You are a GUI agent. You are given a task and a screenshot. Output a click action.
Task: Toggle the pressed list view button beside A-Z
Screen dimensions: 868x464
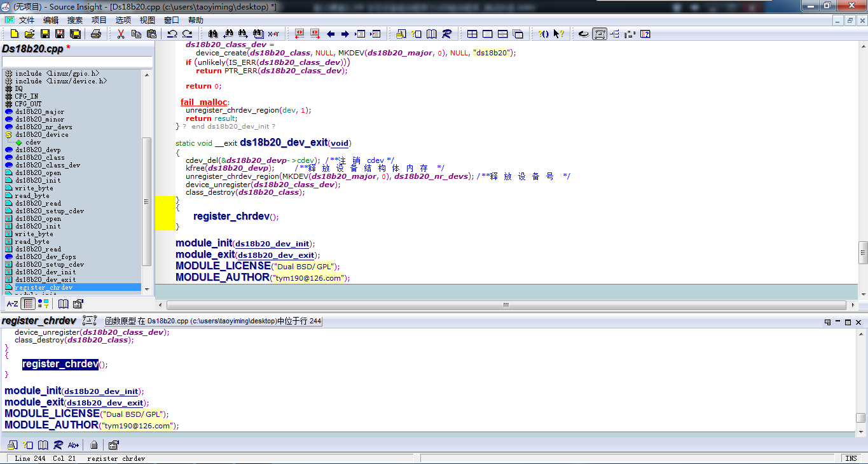[28, 304]
